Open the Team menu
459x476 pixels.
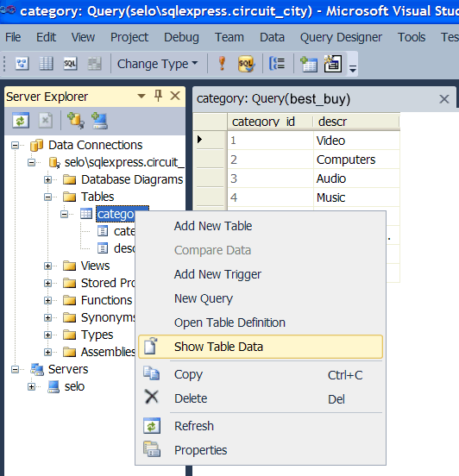[x=229, y=37]
